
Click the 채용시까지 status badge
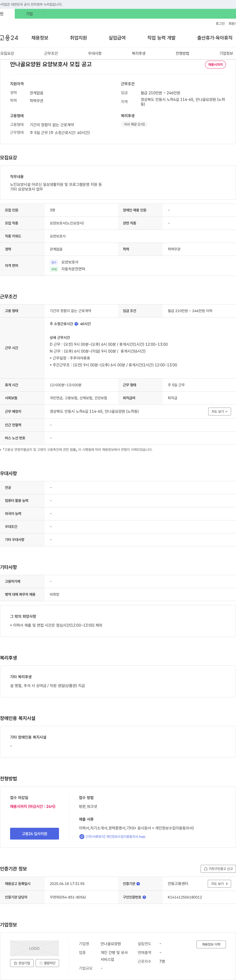pyautogui.click(x=215, y=65)
